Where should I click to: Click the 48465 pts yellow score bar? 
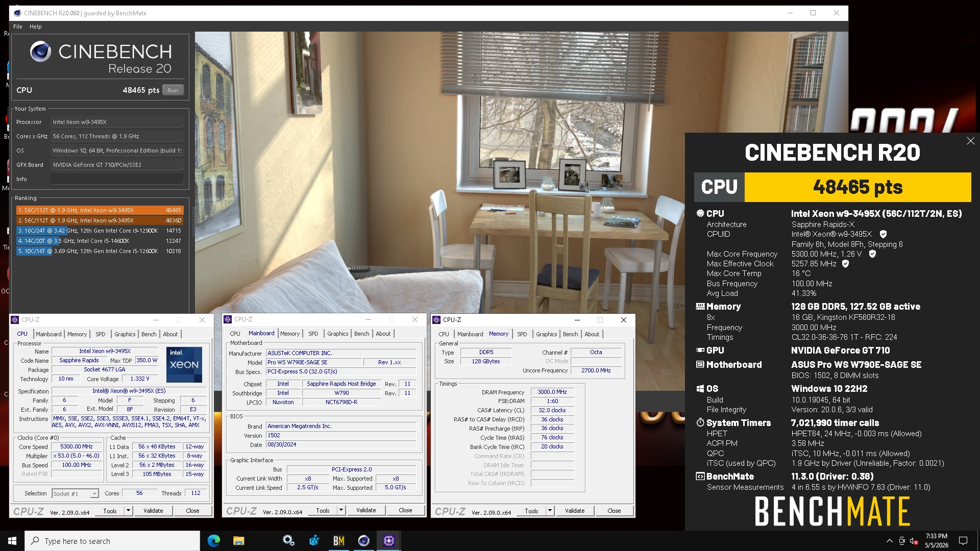(857, 187)
